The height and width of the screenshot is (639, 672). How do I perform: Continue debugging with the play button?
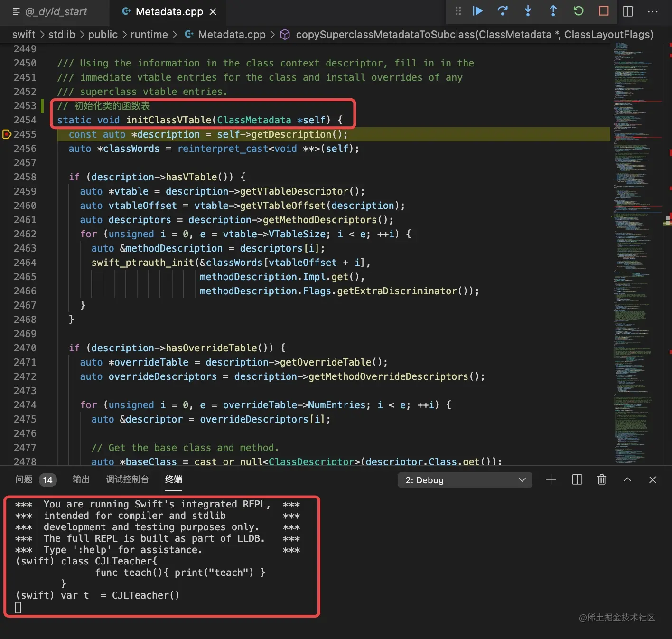(x=477, y=11)
